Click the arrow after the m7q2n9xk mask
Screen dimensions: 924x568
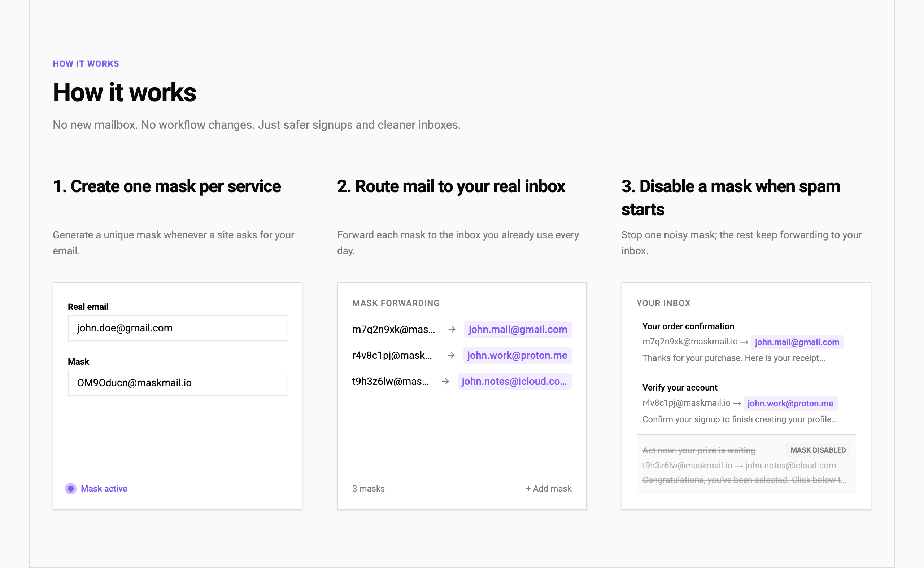[x=452, y=330]
